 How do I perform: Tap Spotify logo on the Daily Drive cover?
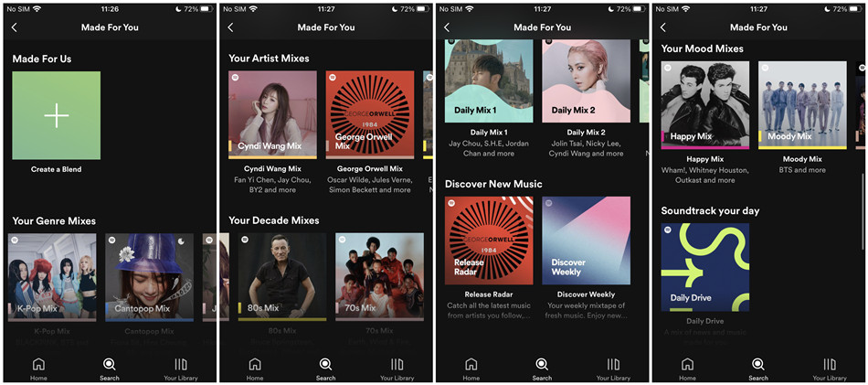pos(668,230)
